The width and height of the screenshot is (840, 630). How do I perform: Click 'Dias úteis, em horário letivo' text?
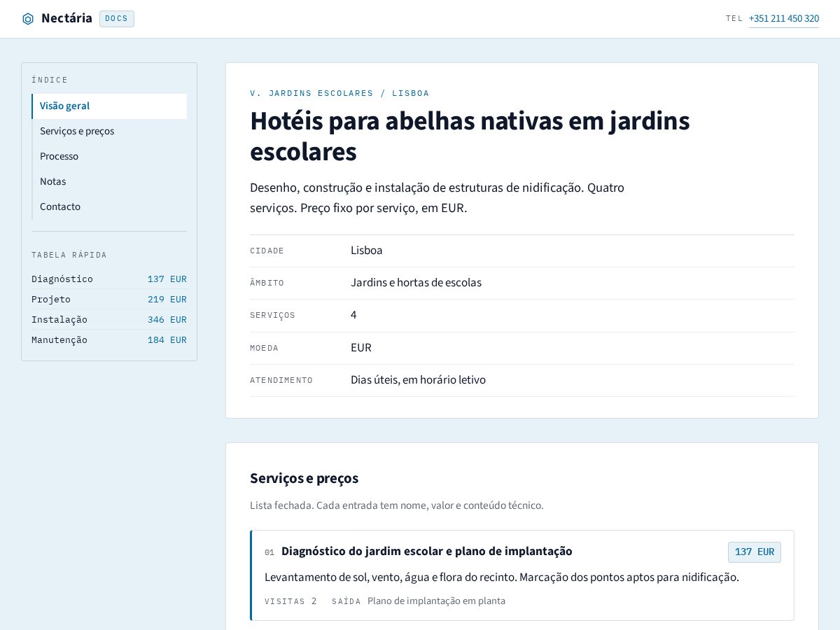coord(418,380)
